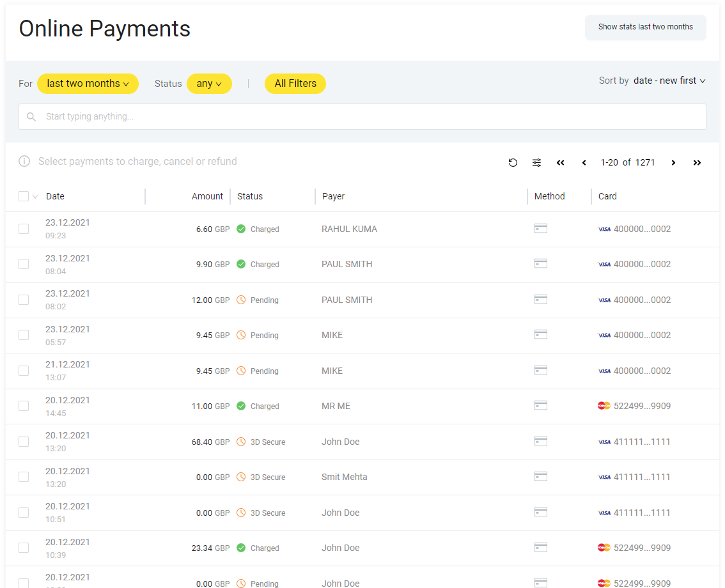Click '3D Secure' status in Smit Mehta row
This screenshot has height=588, width=725.
click(268, 477)
